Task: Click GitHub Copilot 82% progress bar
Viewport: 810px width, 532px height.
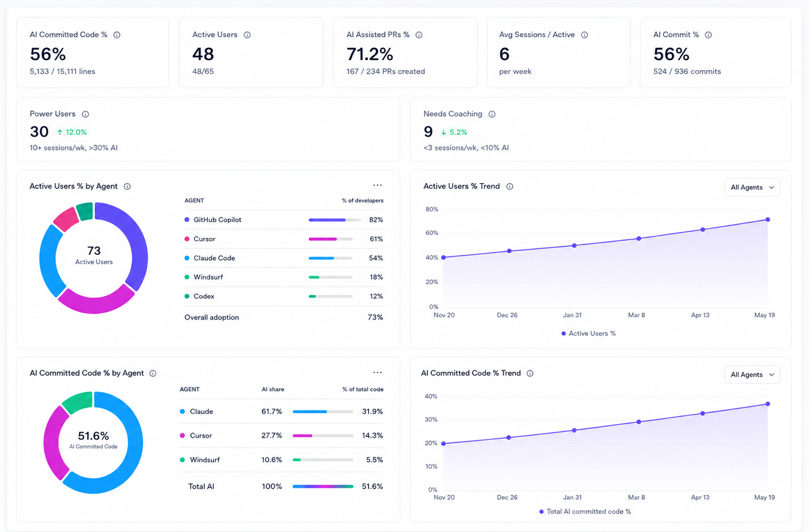Action: point(335,220)
